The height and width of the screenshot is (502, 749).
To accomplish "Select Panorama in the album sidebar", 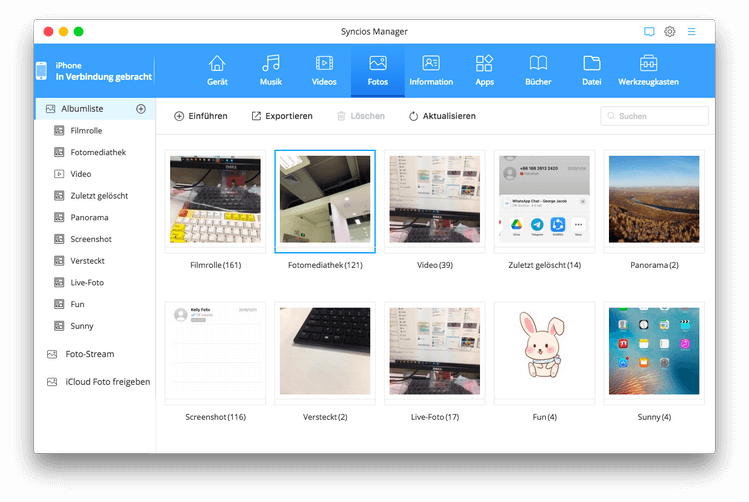I will coord(89,217).
